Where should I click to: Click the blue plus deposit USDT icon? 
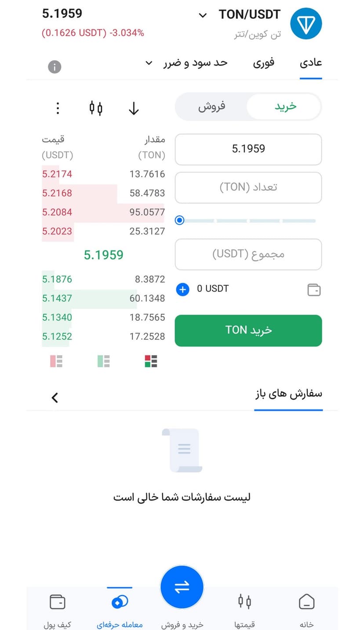(182, 289)
